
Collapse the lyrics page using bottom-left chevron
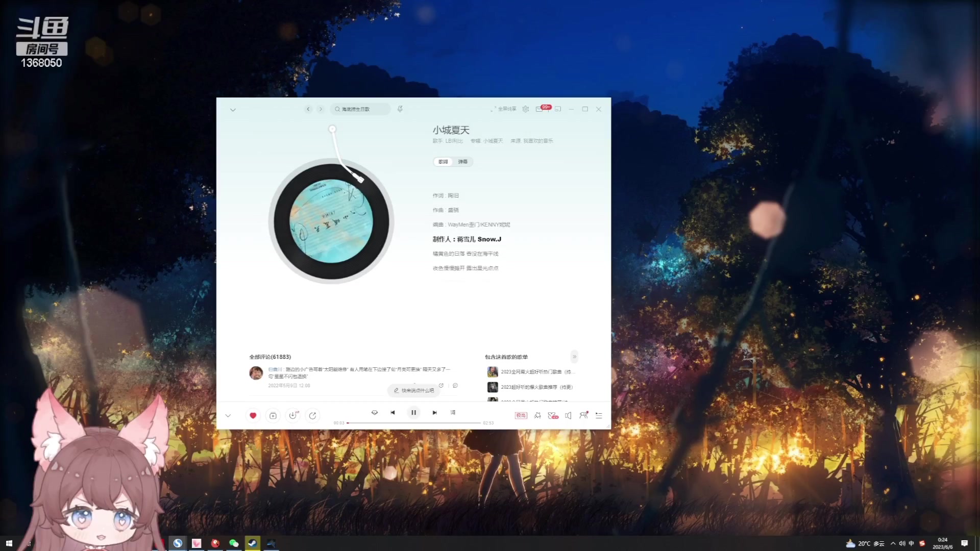point(228,416)
